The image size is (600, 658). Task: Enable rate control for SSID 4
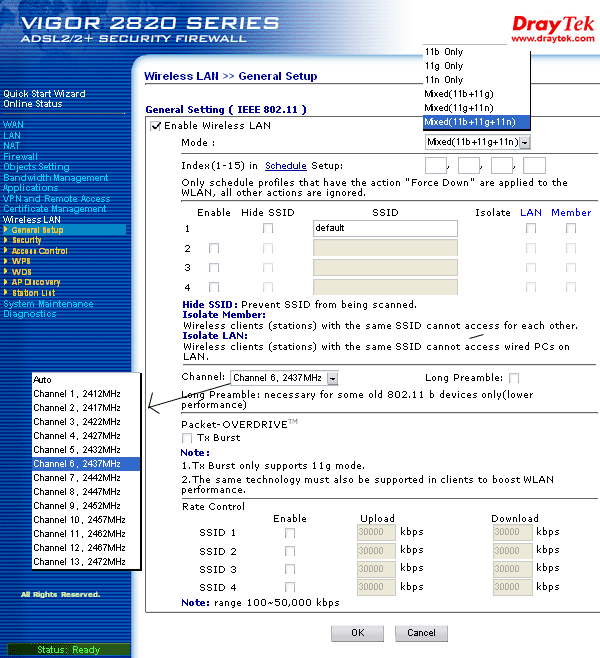click(290, 587)
